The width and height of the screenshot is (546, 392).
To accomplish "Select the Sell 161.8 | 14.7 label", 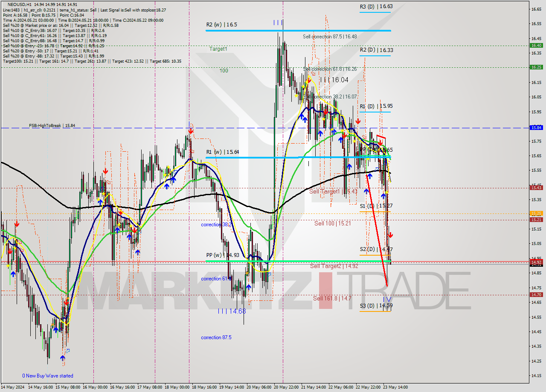I will point(332,298).
